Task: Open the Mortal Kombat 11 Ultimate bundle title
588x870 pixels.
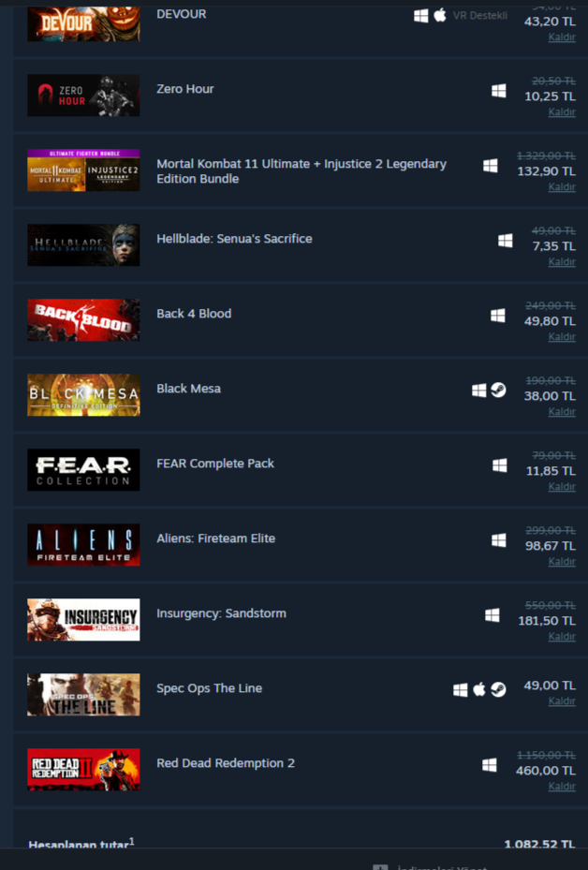Action: 301,171
